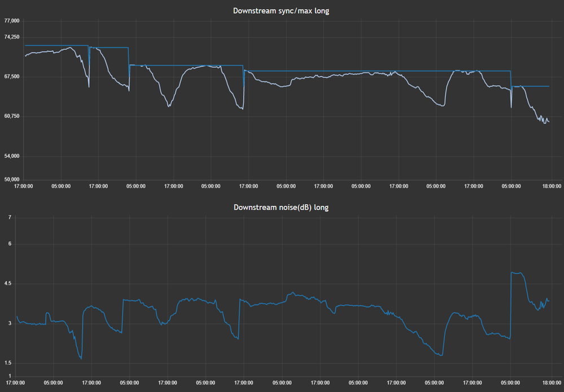Click the 74,250 y-axis label
Screen dimensions: 564x392
point(12,37)
